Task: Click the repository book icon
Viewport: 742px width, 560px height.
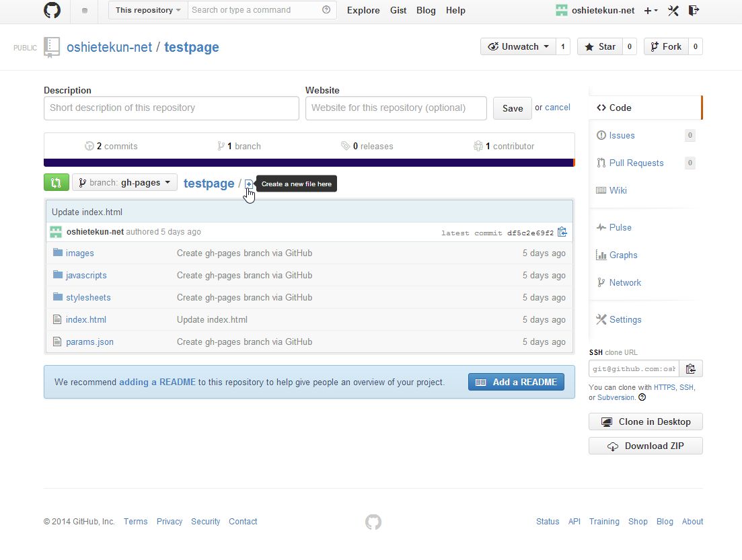Action: point(52,47)
